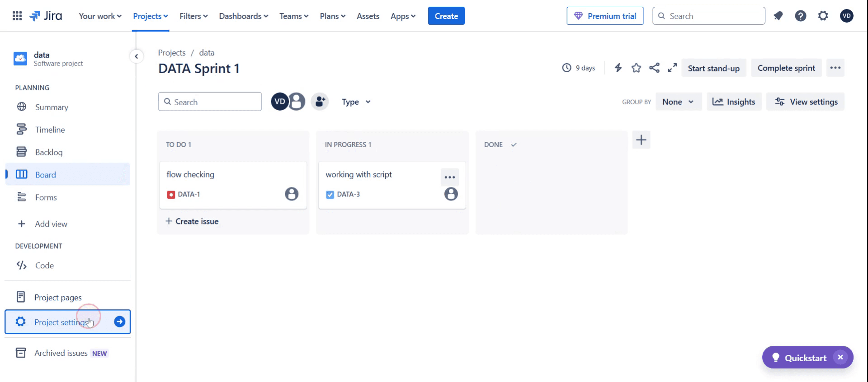
Task: Open the automation lightning bolt icon
Action: (x=618, y=68)
